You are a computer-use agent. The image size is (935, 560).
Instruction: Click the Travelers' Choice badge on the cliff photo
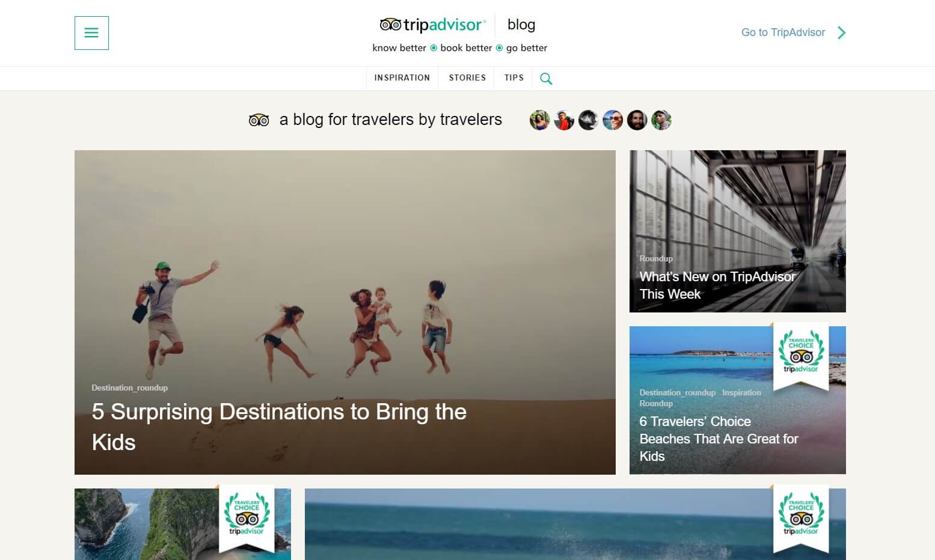click(x=247, y=519)
